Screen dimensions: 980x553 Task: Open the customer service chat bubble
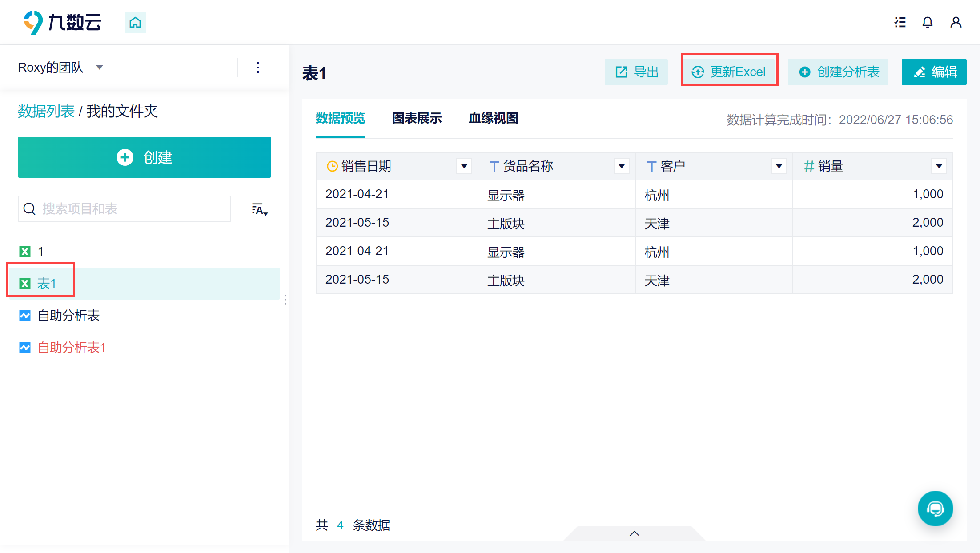pos(935,508)
